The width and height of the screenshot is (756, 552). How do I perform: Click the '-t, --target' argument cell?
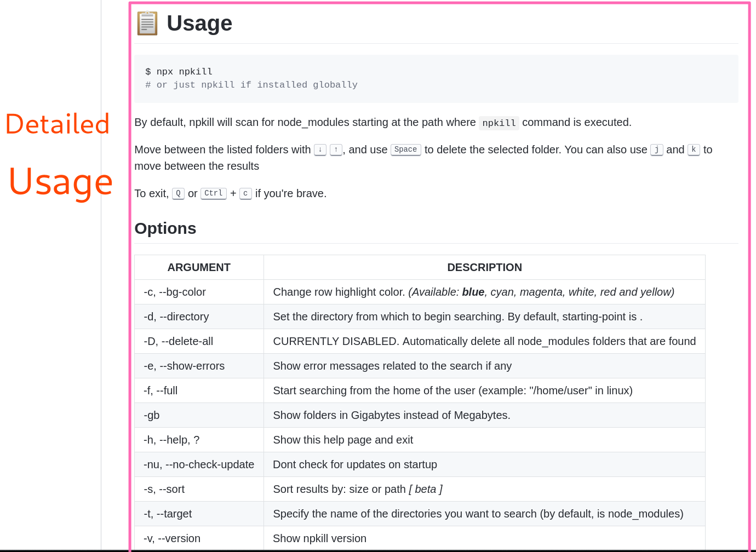(x=199, y=514)
